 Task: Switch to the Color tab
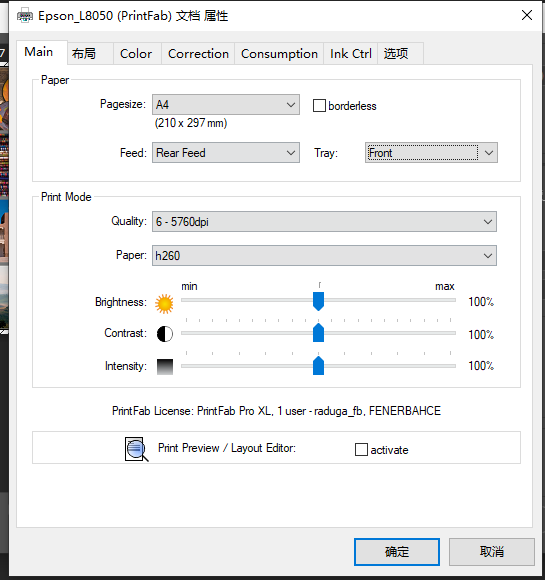(136, 54)
